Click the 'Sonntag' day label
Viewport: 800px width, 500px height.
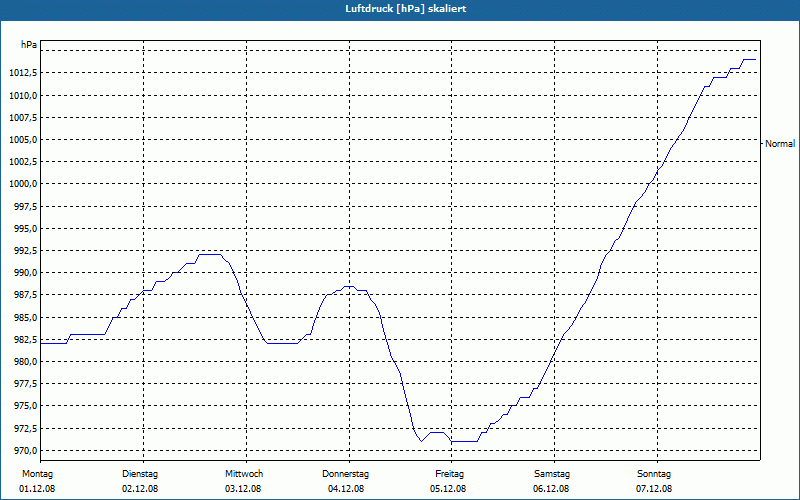click(654, 474)
